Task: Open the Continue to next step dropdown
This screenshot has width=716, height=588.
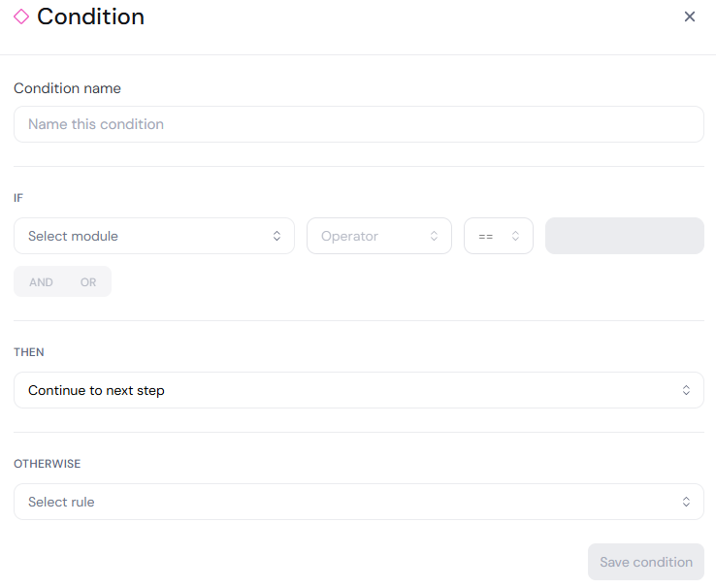Action: 359,390
